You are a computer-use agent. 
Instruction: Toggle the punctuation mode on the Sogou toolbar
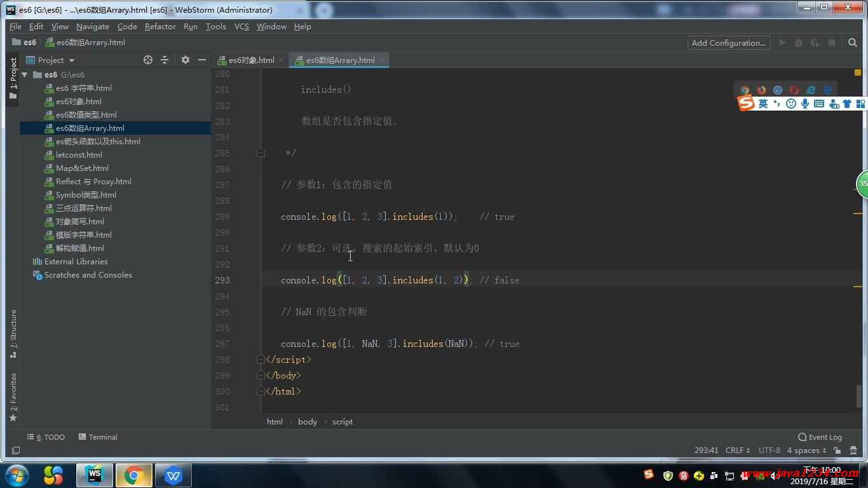(x=777, y=104)
